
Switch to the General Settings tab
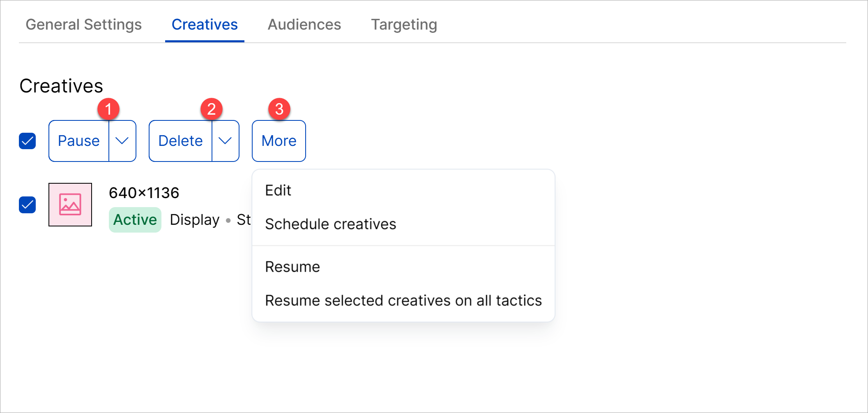click(83, 25)
